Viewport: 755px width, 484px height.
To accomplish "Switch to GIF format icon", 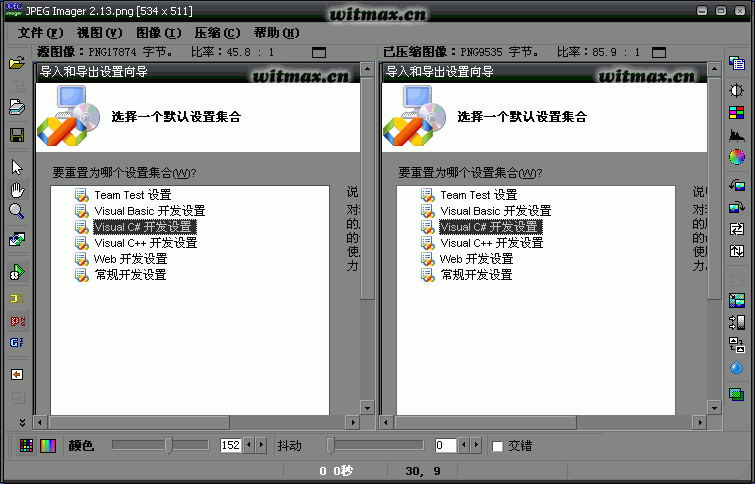I will click(17, 343).
